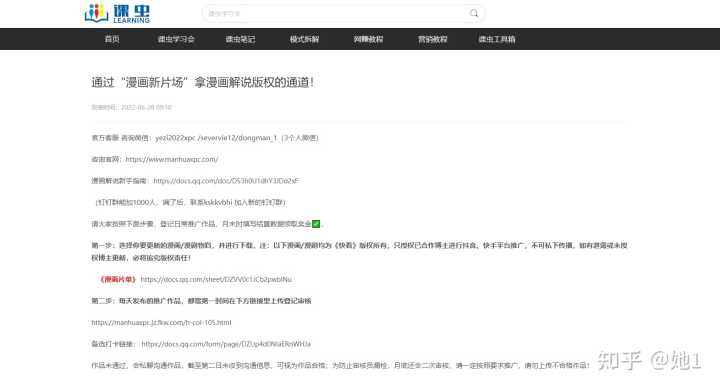This screenshot has width=720, height=390.
Task: Click the yezi2022xpc customer service WeChat line
Action: pyautogui.click(x=205, y=137)
